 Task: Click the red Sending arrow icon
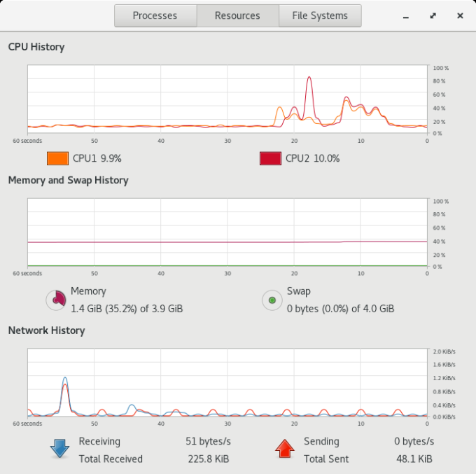click(x=285, y=448)
